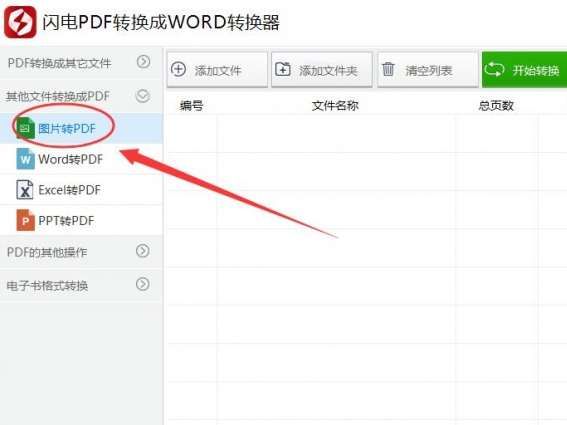Click the red lightning app logo
567x425 pixels.
point(20,22)
